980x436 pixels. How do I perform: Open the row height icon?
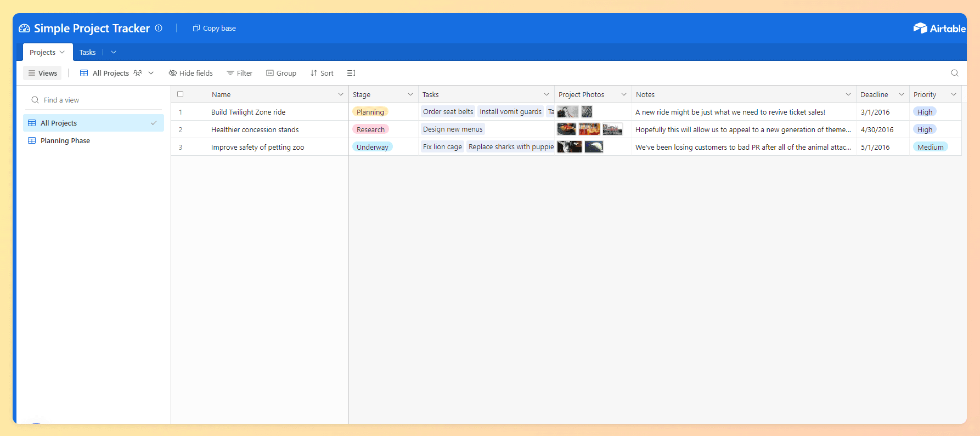351,73
